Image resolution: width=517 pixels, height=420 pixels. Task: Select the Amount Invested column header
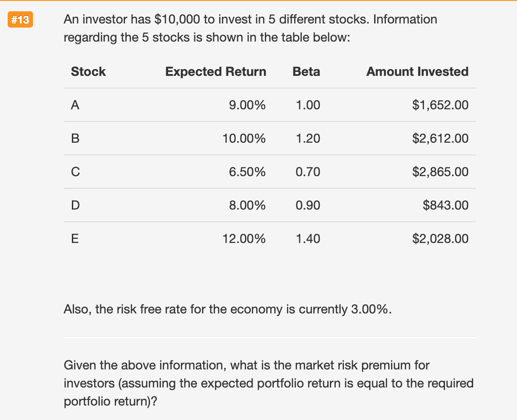pos(417,71)
